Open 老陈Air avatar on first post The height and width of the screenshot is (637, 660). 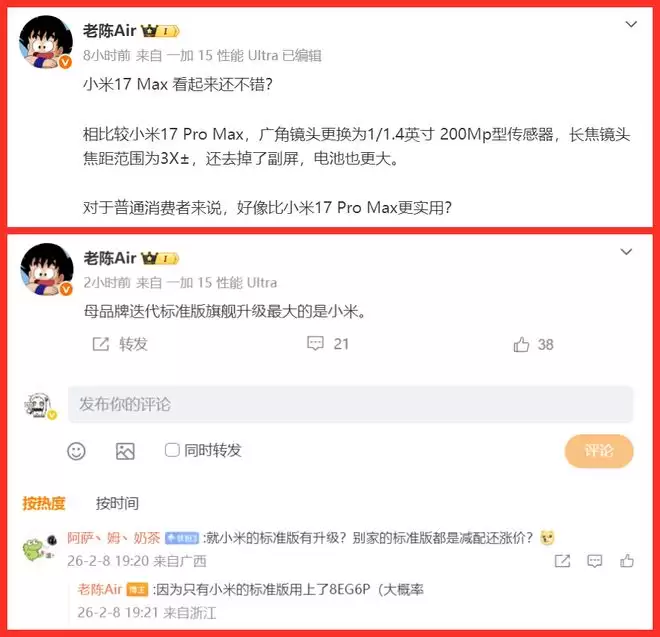click(46, 42)
